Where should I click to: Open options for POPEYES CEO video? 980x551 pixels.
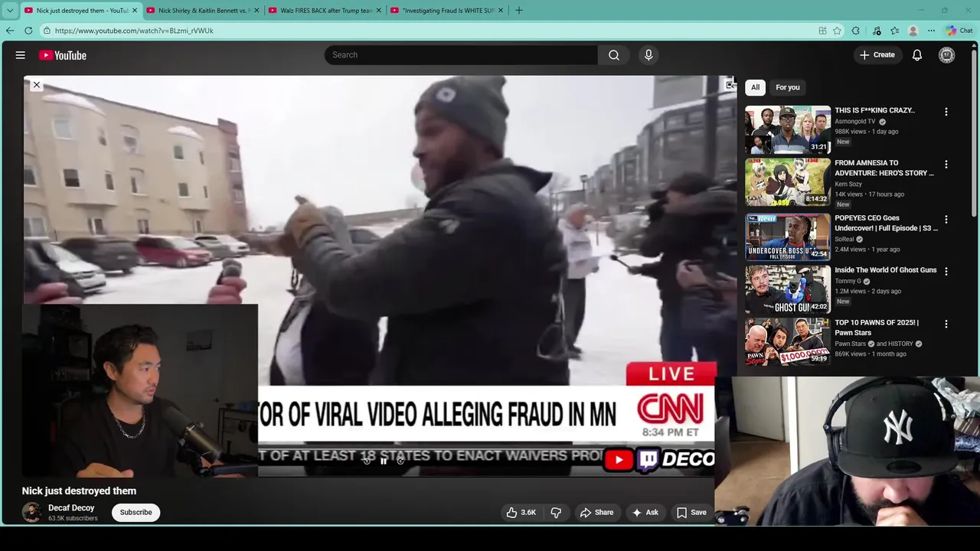946,220
